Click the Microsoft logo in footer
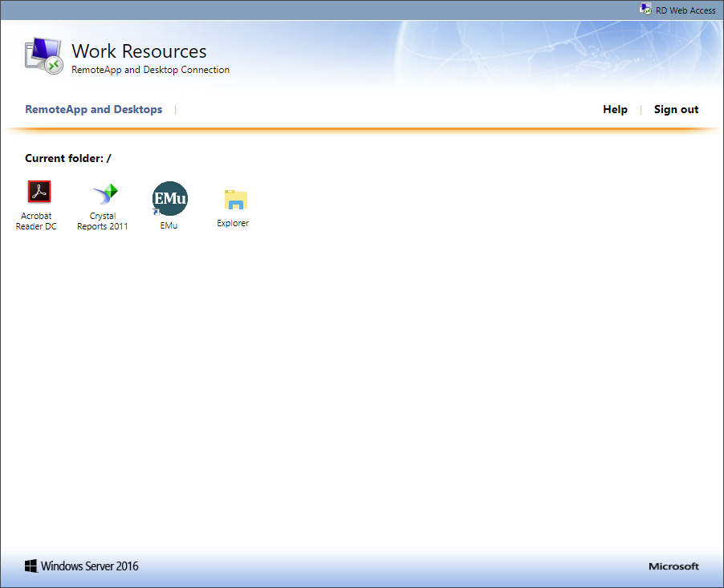 click(673, 566)
